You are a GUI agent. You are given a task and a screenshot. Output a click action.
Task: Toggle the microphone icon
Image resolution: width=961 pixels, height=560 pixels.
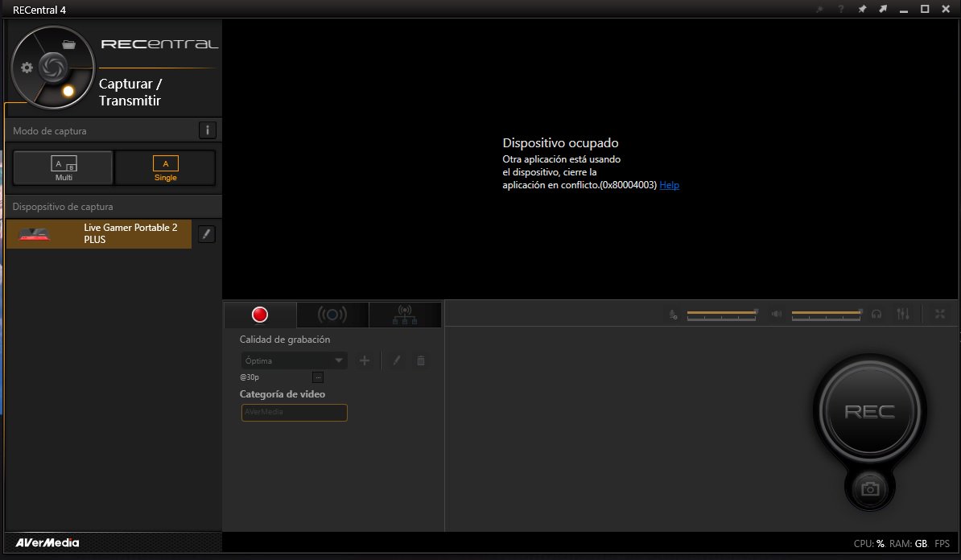pyautogui.click(x=673, y=315)
